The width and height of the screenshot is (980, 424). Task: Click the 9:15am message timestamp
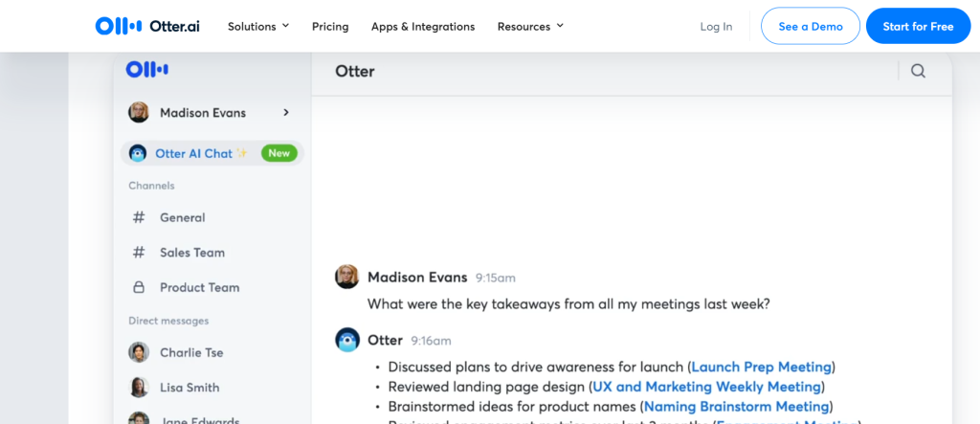[x=496, y=278]
